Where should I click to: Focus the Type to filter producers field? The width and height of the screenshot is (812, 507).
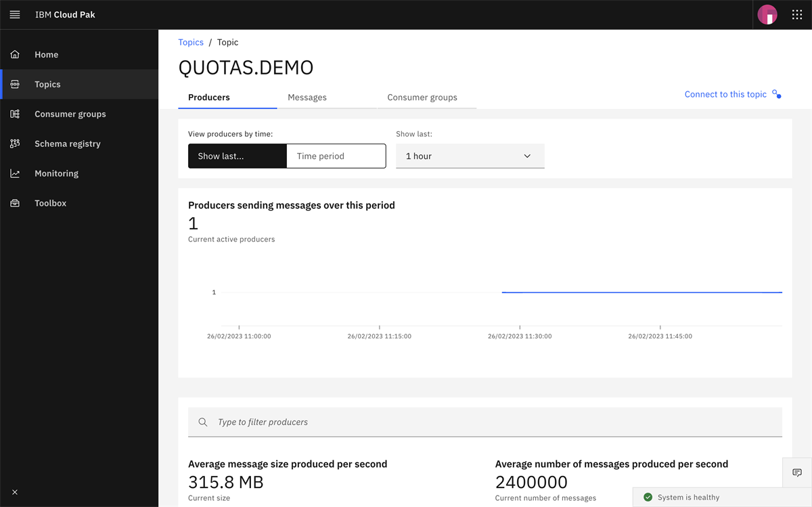485,422
